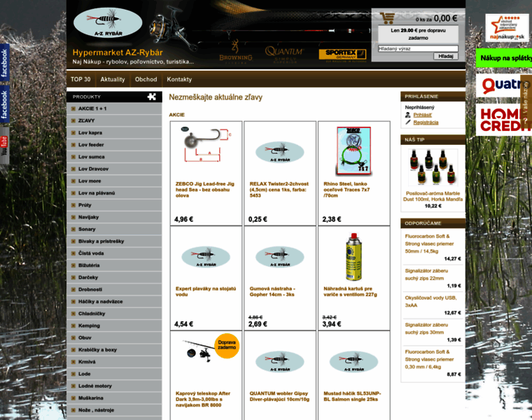
Task: Open the YouTube side tab
Action: coord(4,146)
